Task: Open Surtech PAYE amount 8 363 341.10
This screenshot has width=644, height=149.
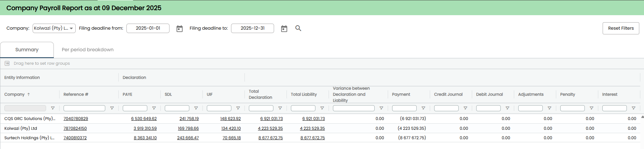Action: click(x=145, y=138)
